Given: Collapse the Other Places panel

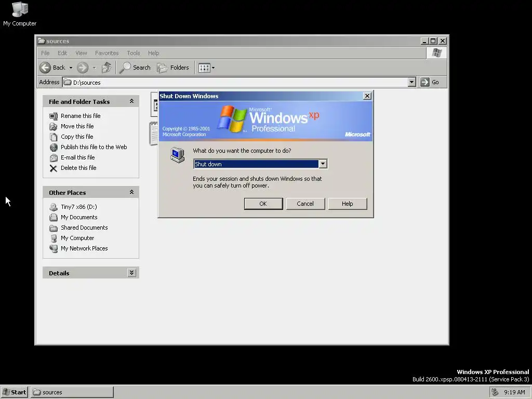Looking at the screenshot, I should coord(131,192).
